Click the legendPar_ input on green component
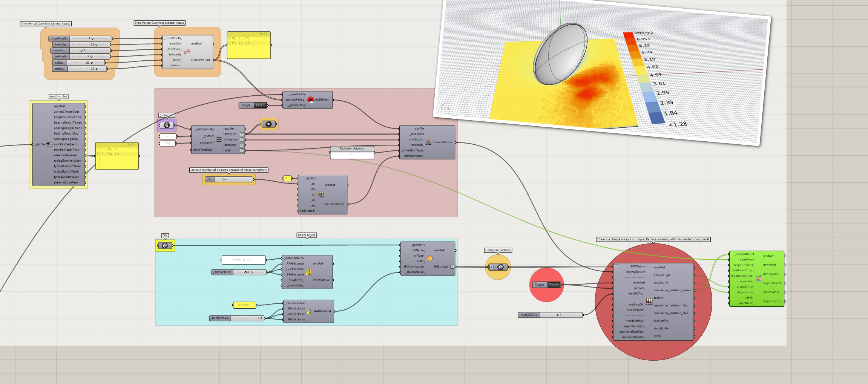The width and height of the screenshot is (868, 384). tap(746, 281)
